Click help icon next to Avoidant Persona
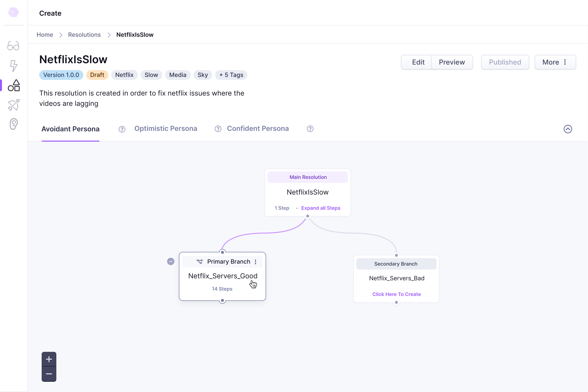 (122, 129)
